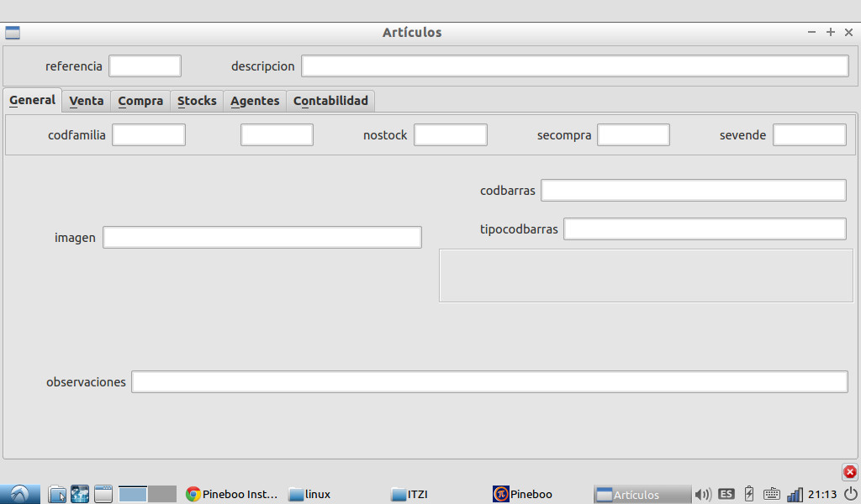The image size is (861, 504).
Task: Maximize the Artículos window with plus button
Action: click(x=830, y=33)
